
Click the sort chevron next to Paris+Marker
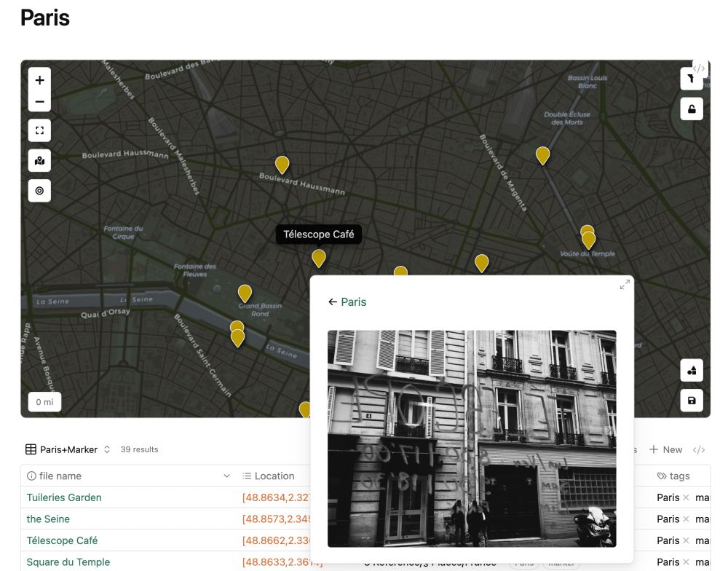click(x=108, y=449)
